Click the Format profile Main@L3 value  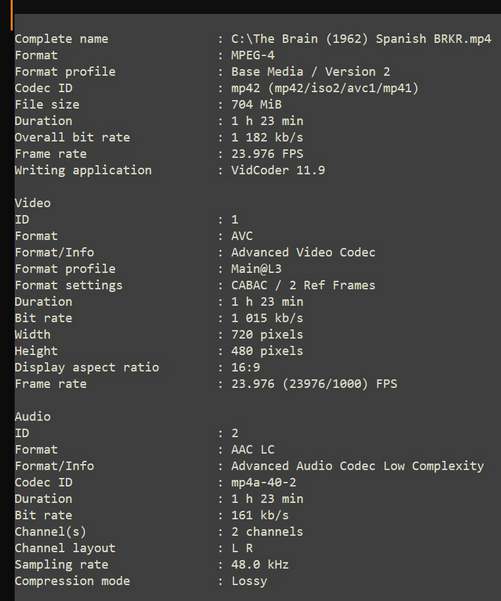point(256,269)
